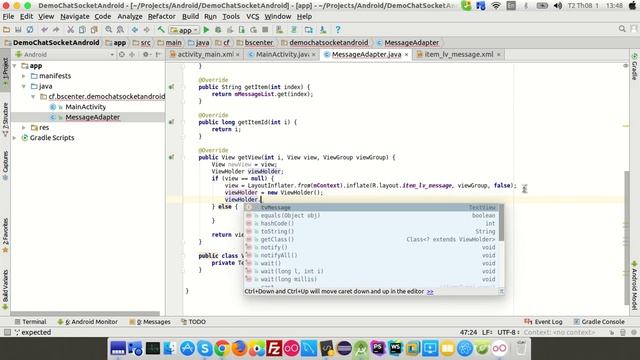This screenshot has width=640, height=360.
Task: Click the Replace icon in the toolbar
Action: [120, 30]
